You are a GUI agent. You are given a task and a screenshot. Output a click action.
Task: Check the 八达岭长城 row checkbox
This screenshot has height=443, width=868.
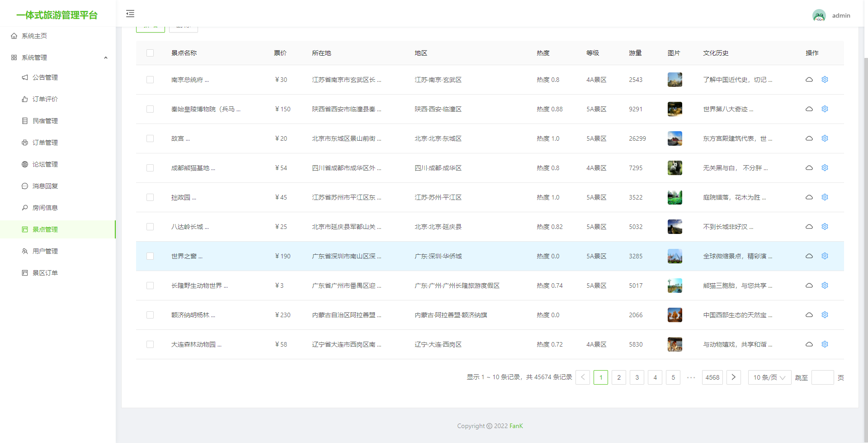[150, 227]
